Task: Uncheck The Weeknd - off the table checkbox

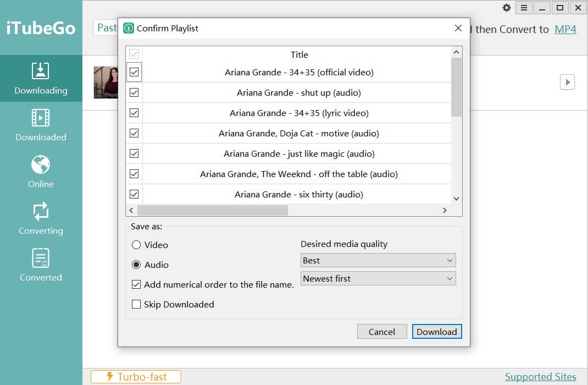Action: pyautogui.click(x=134, y=174)
